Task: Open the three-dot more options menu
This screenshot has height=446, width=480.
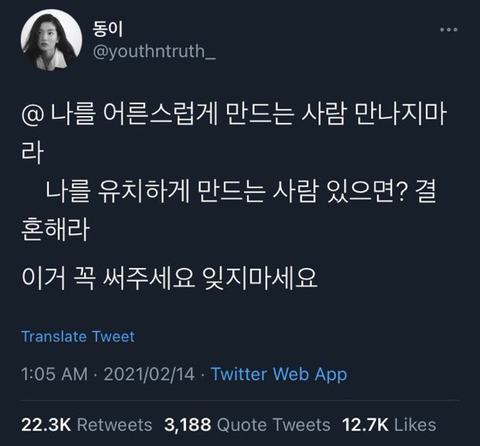Action: (448, 30)
